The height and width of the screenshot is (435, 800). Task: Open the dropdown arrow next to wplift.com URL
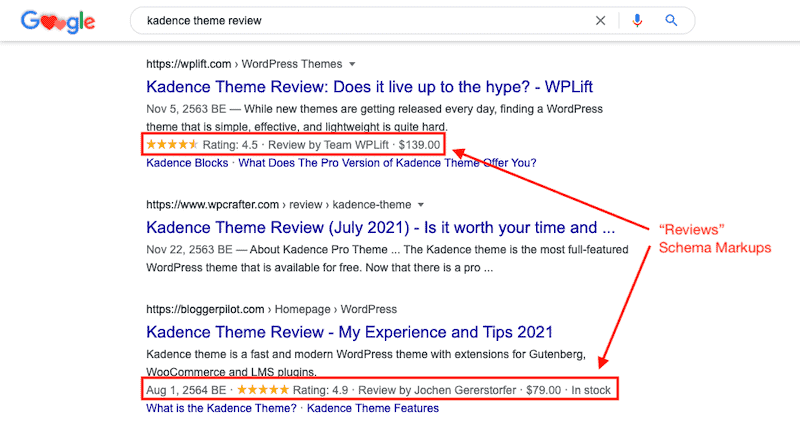(x=352, y=64)
